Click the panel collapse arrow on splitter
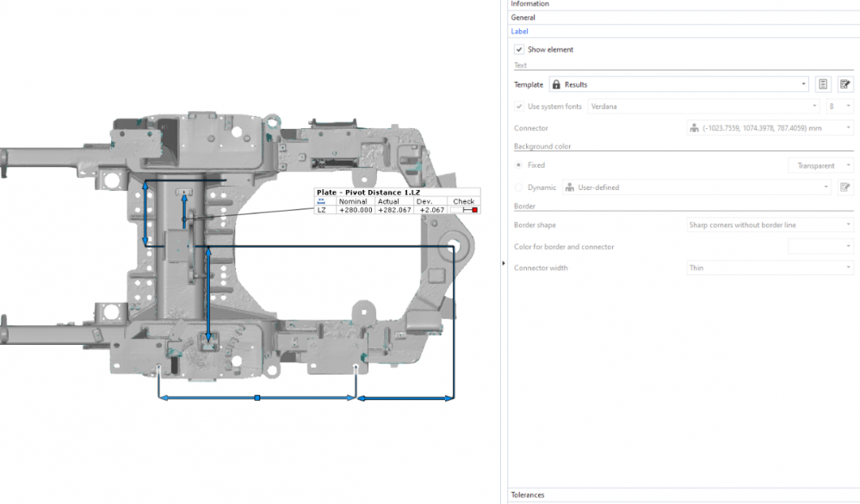Viewport: 860px width, 504px height. tap(503, 264)
